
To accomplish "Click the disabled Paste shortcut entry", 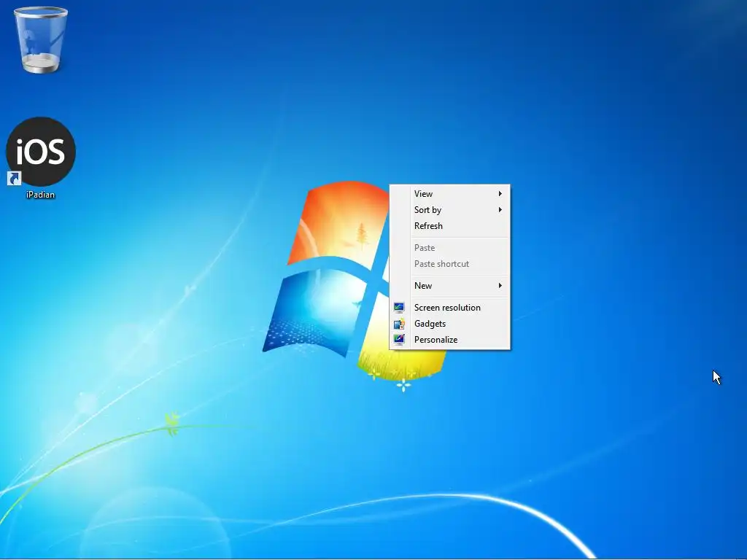I will (449, 264).
